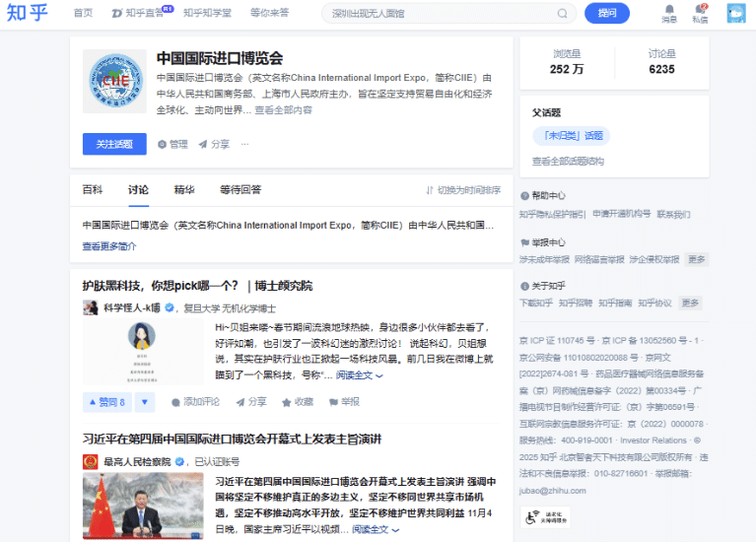Open the notifications bell icon
This screenshot has height=542, width=756.
click(x=669, y=10)
